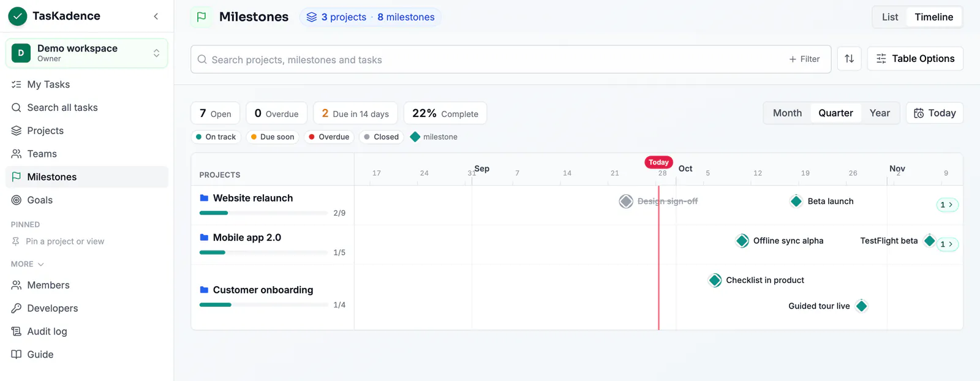
Task: Click the 1/4 count for Customer onboarding
Action: (x=339, y=305)
